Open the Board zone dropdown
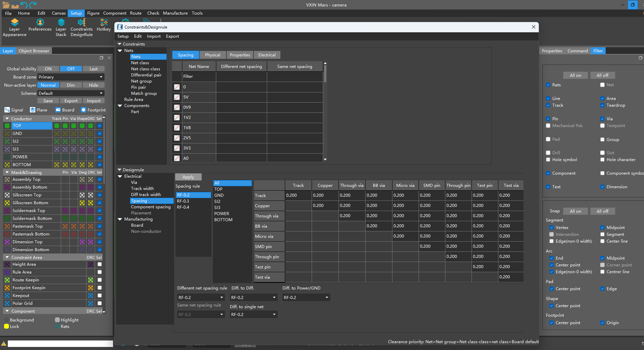This screenshot has width=644, height=350. tap(71, 77)
